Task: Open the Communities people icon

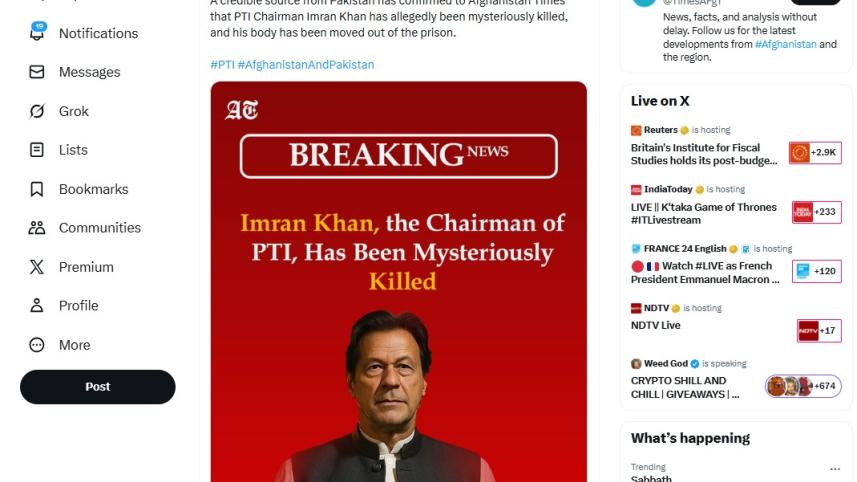Action: click(x=37, y=228)
